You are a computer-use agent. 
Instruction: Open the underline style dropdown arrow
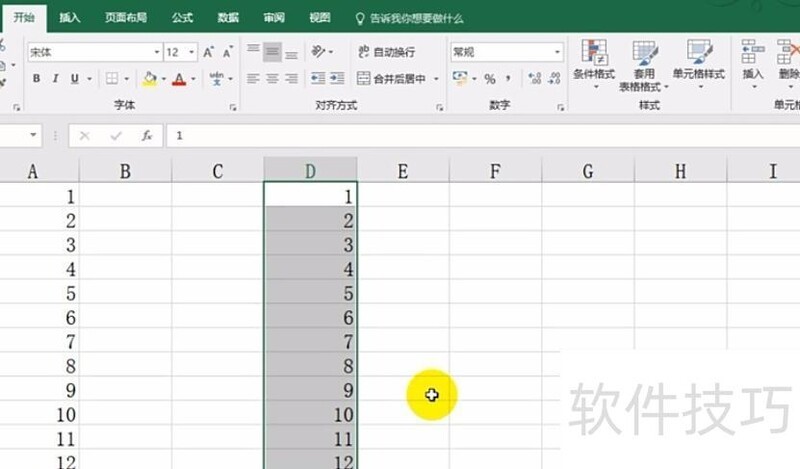tap(89, 79)
